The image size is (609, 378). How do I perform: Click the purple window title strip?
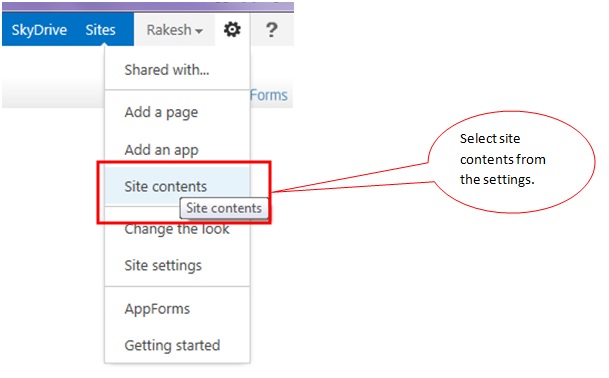pos(148,6)
